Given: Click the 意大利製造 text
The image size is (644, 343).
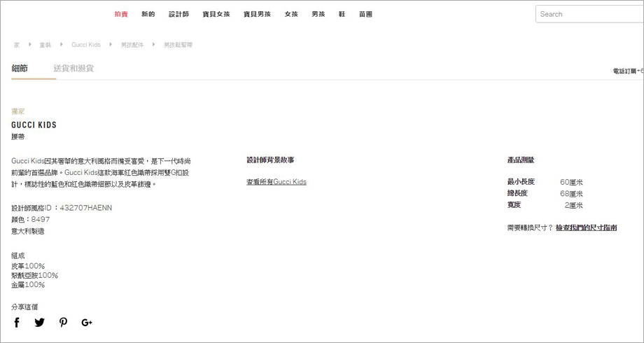Looking at the screenshot, I should click(x=28, y=231).
